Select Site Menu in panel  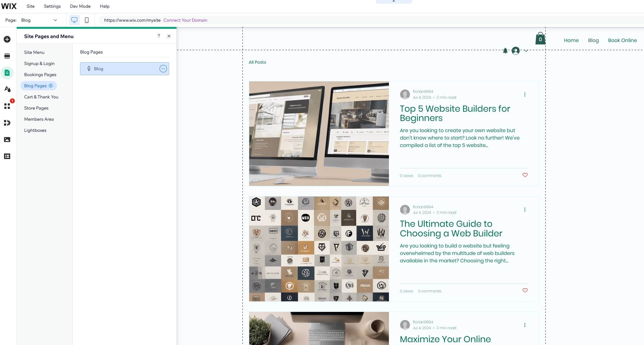(x=34, y=52)
